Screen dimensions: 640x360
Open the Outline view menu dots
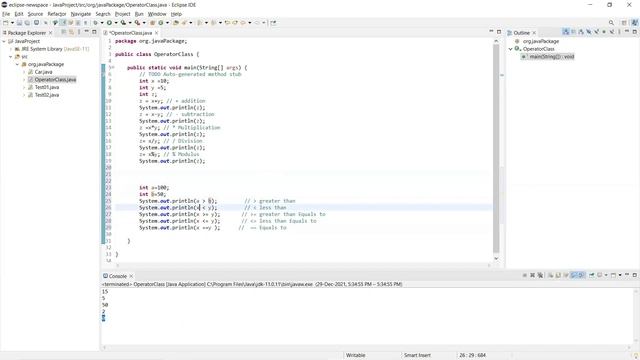(x=619, y=32)
